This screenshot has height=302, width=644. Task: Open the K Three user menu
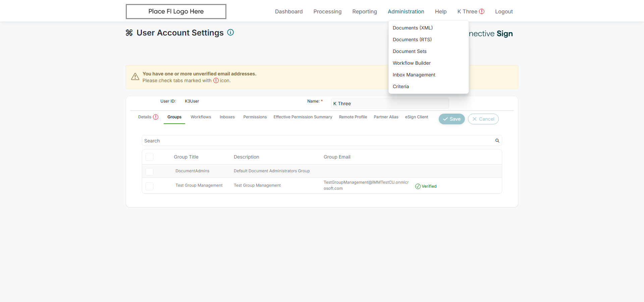[x=467, y=11]
